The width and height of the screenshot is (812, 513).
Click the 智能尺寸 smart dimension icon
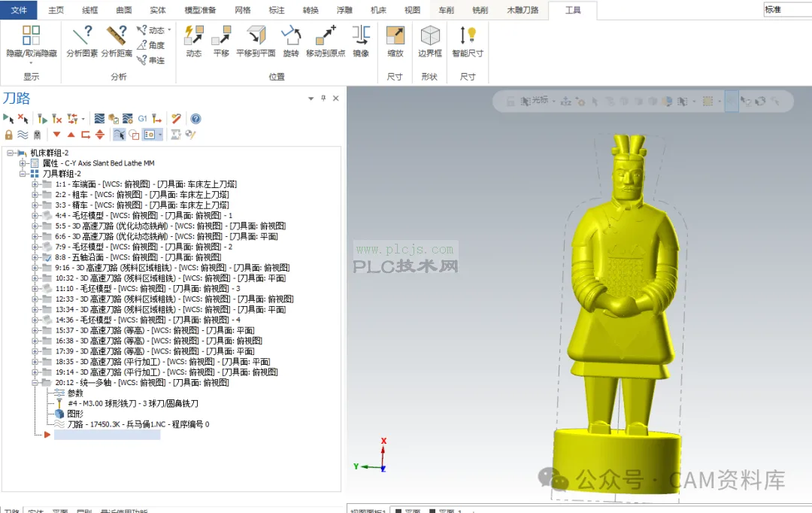tap(468, 41)
